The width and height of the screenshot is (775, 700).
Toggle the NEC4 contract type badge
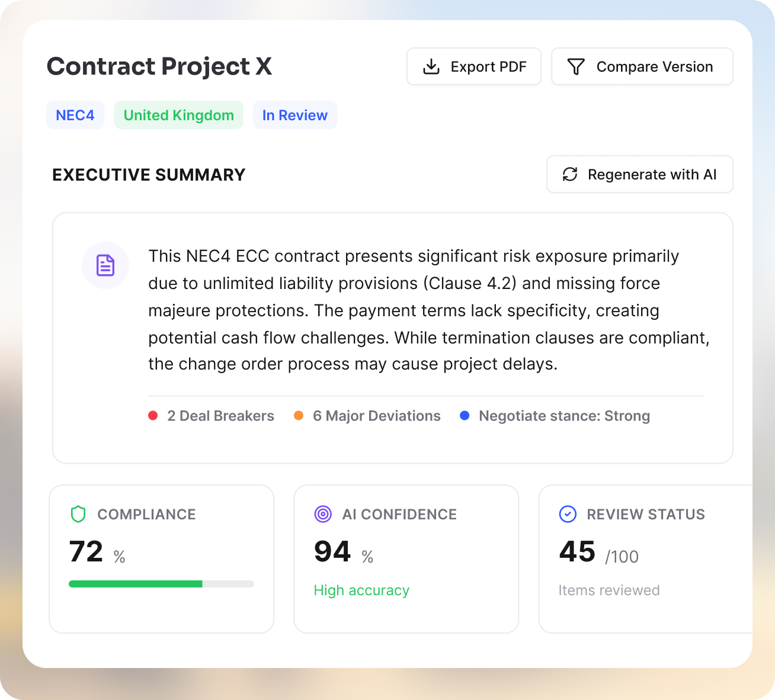(75, 115)
